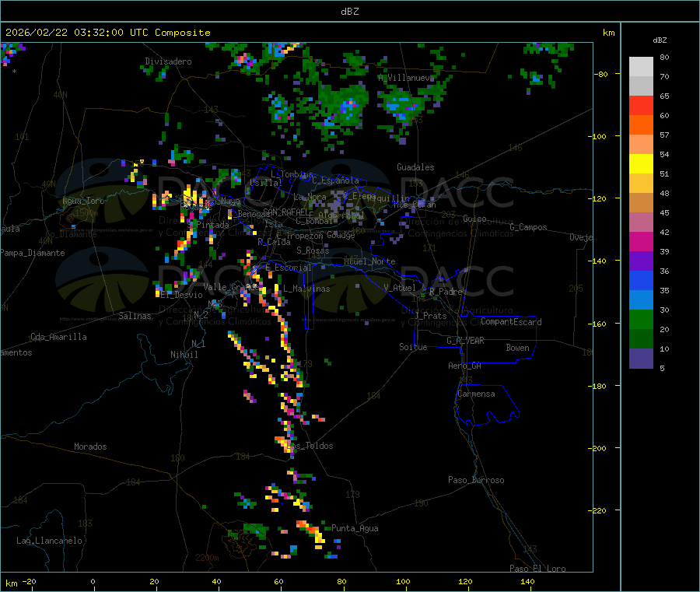Click the 'Guadales' place name

[x=415, y=167]
